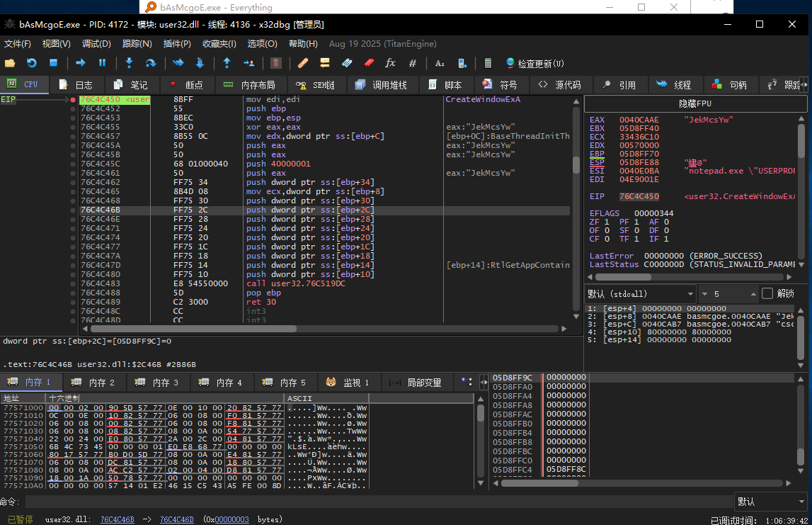Viewport: 812px width, 525px height.
Task: Click the disassembly horizontal scrollbar thumb
Action: point(193,329)
